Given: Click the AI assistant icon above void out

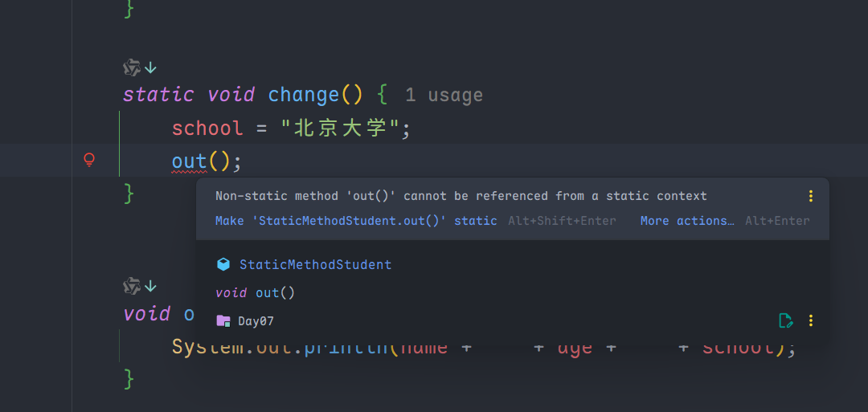Looking at the screenshot, I should 132,285.
